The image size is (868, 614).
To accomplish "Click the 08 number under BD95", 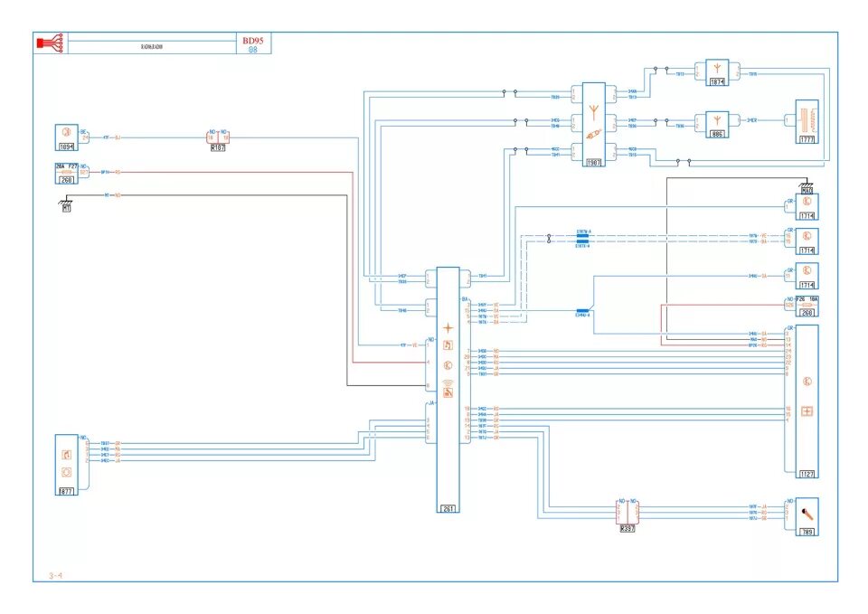I will pyautogui.click(x=253, y=50).
